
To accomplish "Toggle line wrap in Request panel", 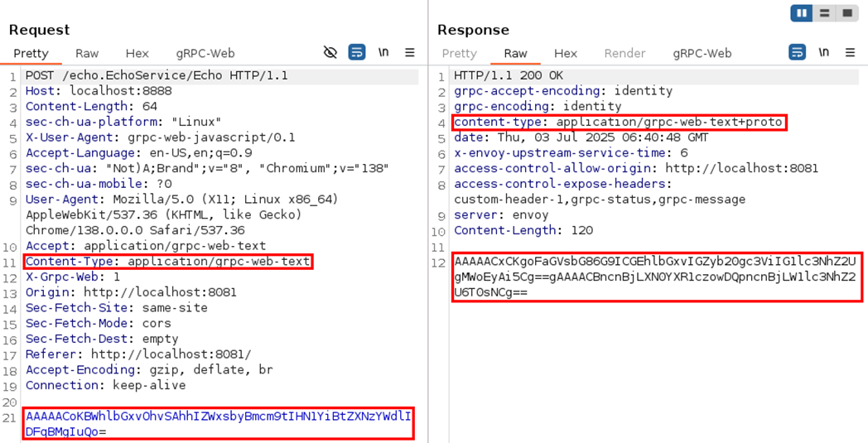I will click(x=357, y=52).
